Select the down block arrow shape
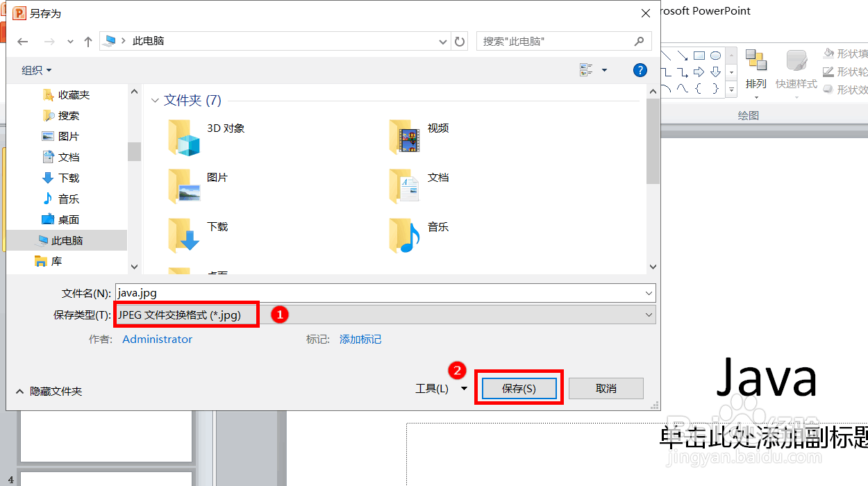Viewport: 868px width, 486px height. (x=715, y=72)
